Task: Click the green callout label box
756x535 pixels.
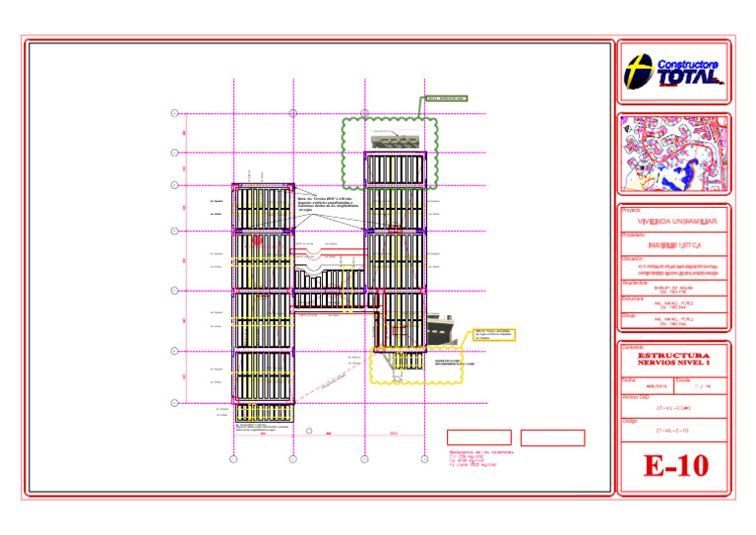Action: point(447,99)
